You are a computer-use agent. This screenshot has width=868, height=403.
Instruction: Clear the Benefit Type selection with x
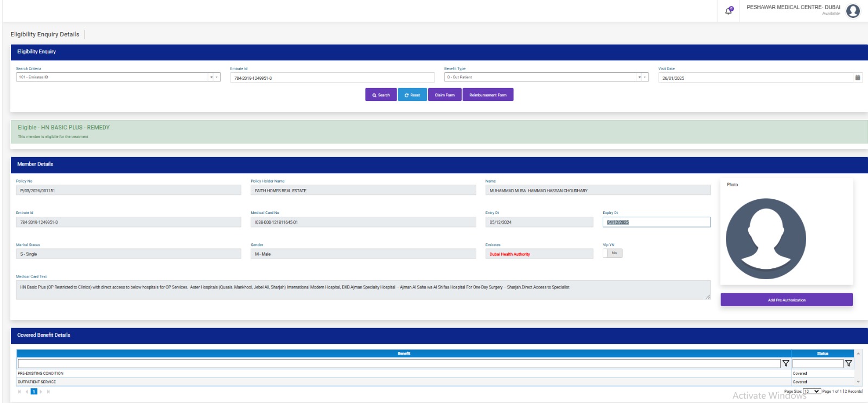(639, 77)
